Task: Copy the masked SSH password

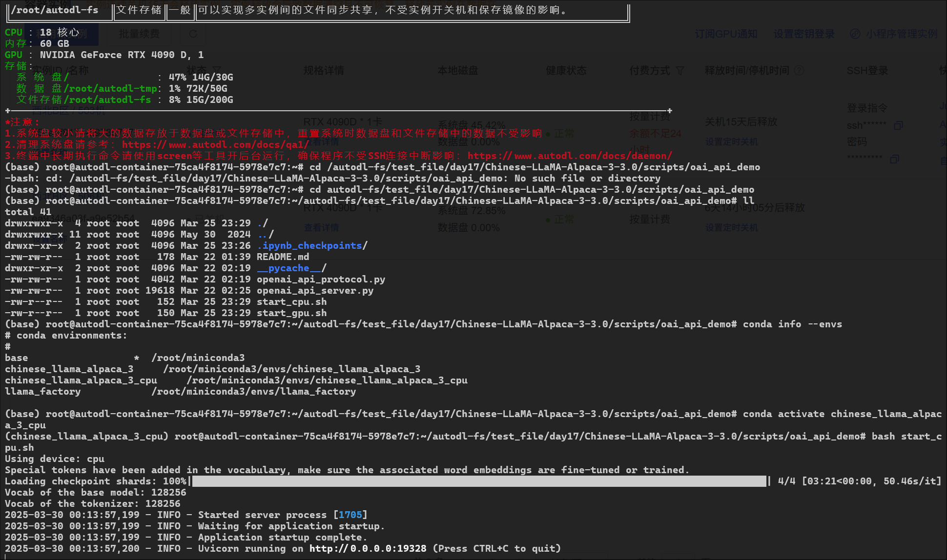Action: (894, 159)
